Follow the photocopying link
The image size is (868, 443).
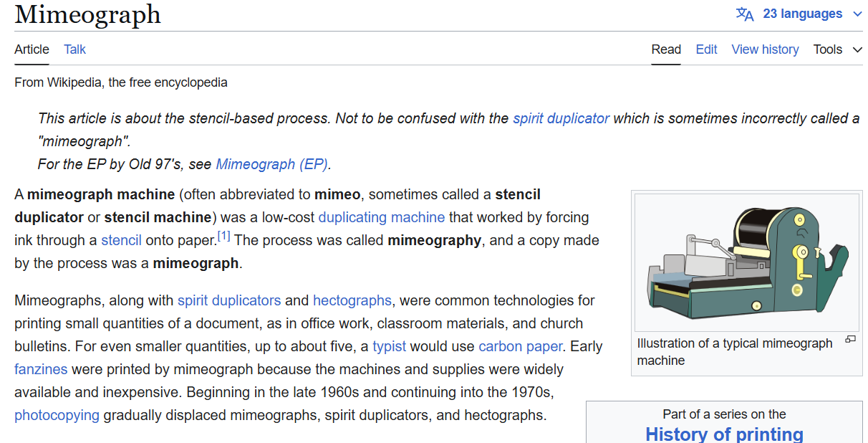(57, 415)
